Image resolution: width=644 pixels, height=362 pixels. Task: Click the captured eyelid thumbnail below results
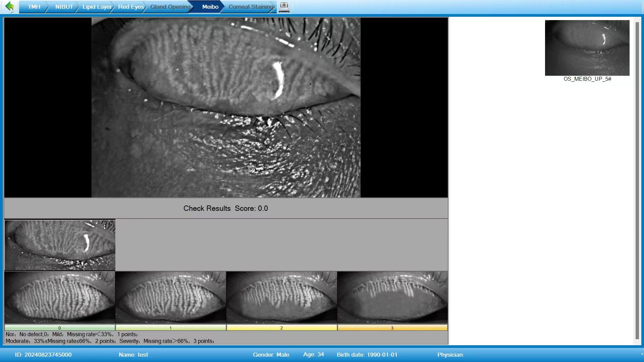(x=60, y=245)
